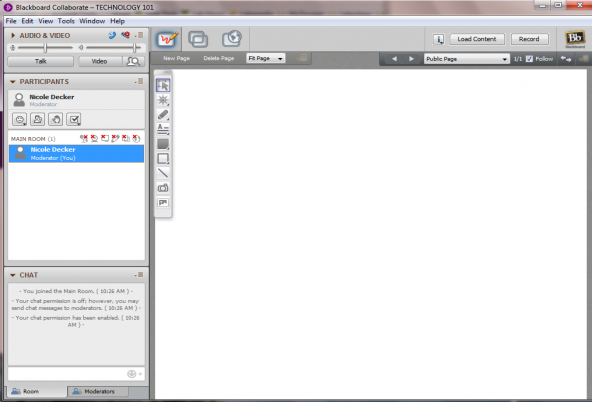Click the MAIN ROOM (1) label
The image size is (592, 402).
tap(33, 139)
